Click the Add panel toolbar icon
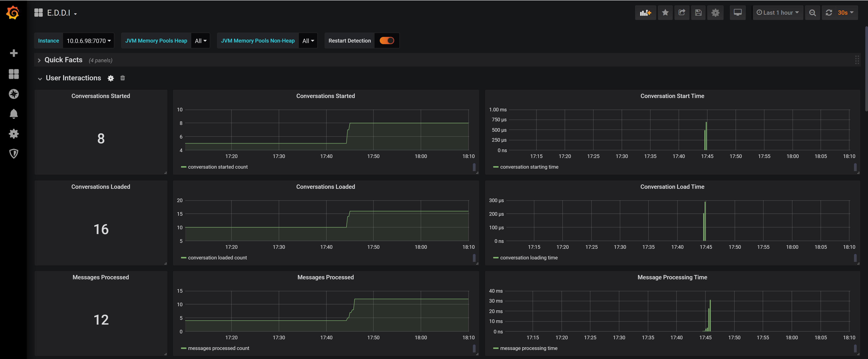This screenshot has width=868, height=359. (x=645, y=13)
